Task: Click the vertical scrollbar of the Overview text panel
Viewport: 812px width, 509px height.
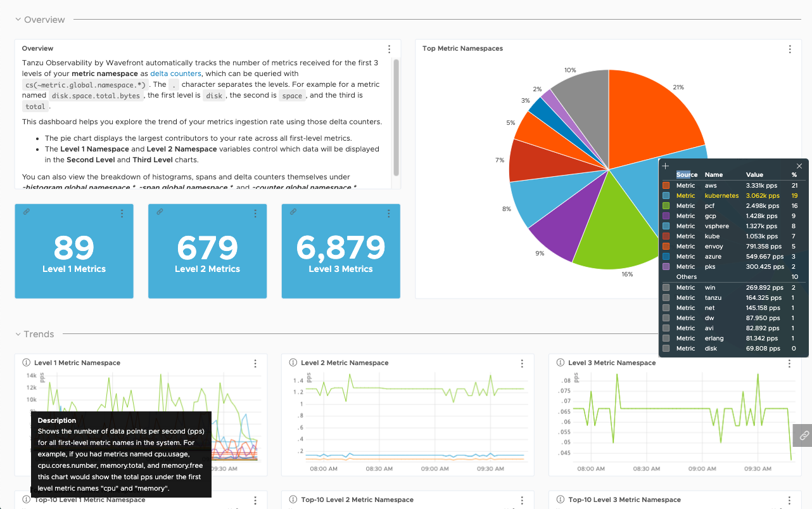Action: click(396, 117)
